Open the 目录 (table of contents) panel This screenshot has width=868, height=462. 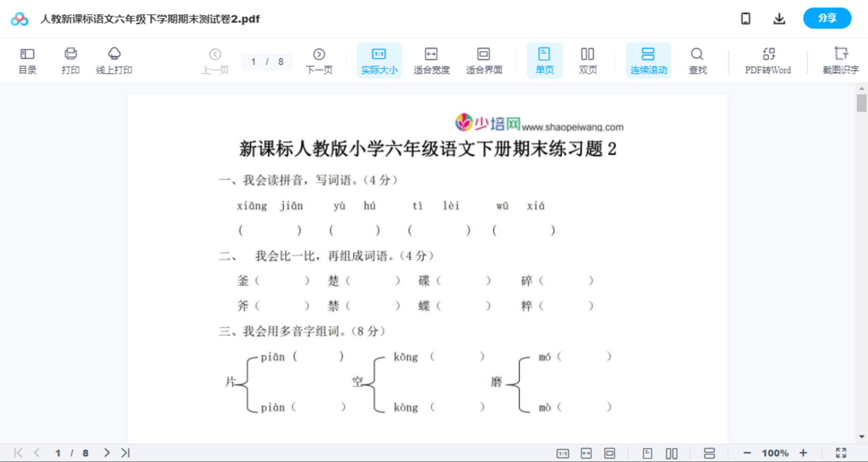[x=27, y=60]
